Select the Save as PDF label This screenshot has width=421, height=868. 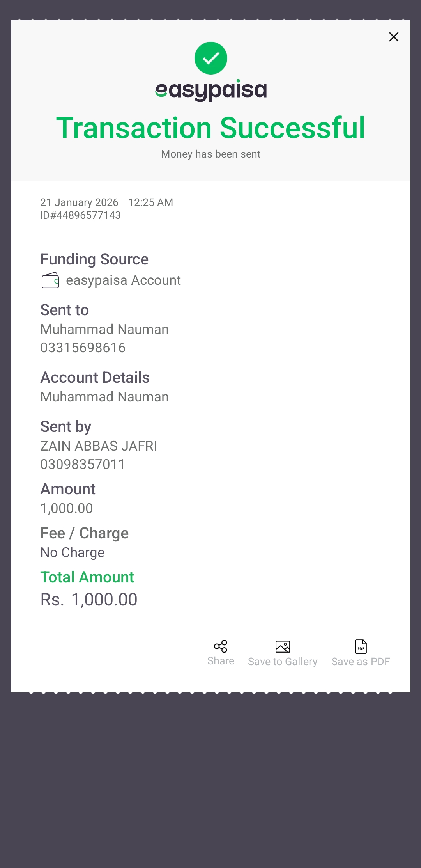[x=361, y=662]
